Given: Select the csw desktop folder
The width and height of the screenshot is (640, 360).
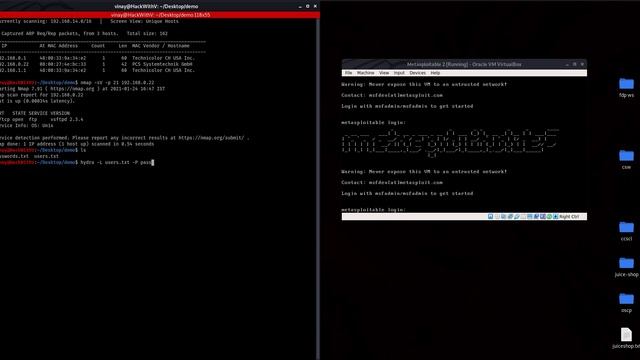Looking at the screenshot, I should (x=626, y=159).
